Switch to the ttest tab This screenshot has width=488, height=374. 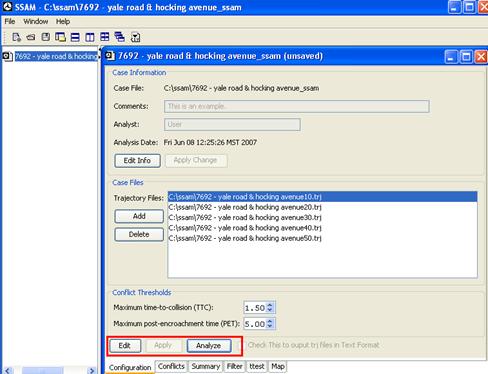(257, 366)
